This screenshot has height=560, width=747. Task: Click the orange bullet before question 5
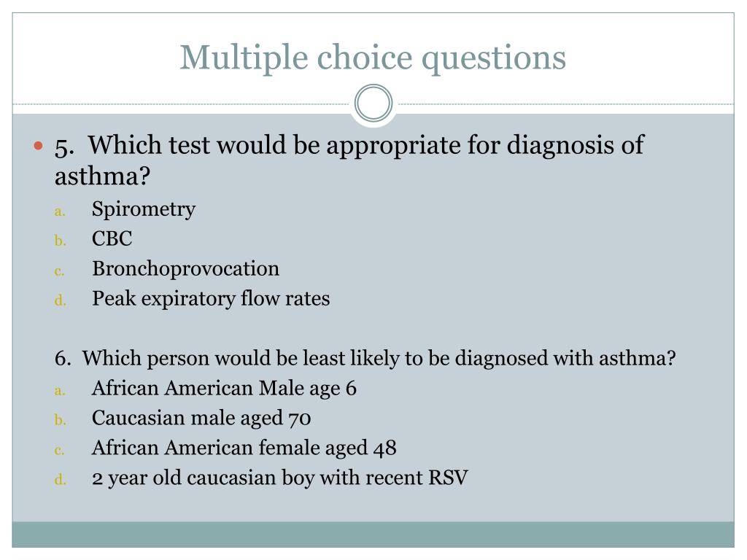tap(39, 146)
